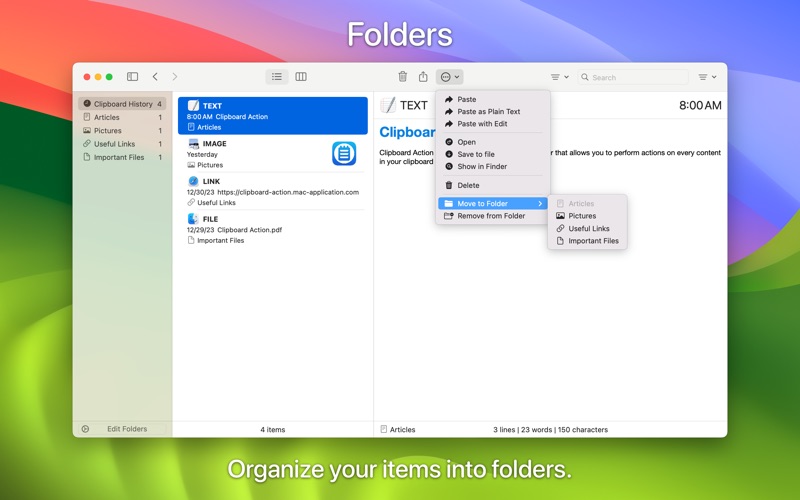The image size is (800, 500).
Task: Choose Delete from the menu
Action: [x=493, y=185]
